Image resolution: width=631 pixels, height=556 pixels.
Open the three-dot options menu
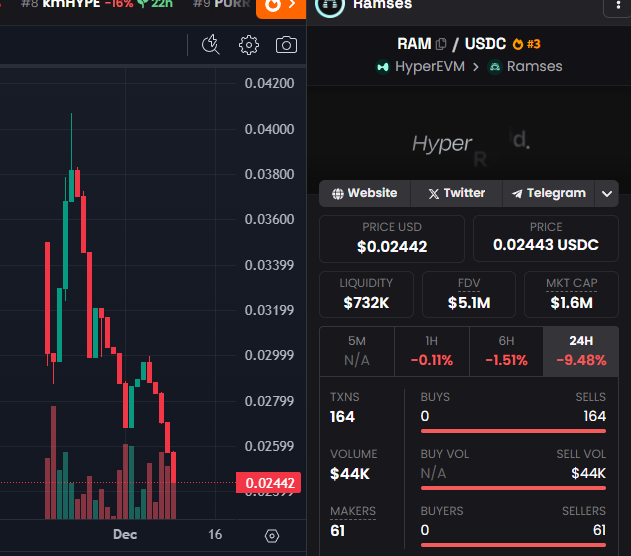618,6
